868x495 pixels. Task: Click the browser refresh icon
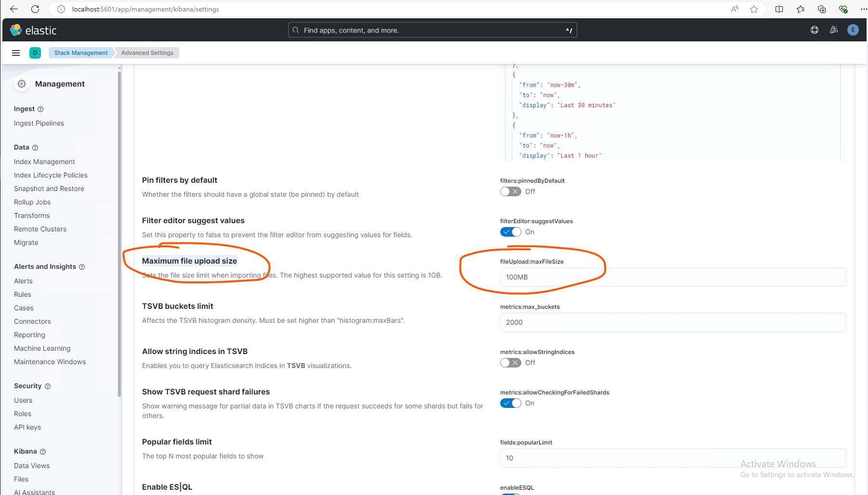point(35,9)
